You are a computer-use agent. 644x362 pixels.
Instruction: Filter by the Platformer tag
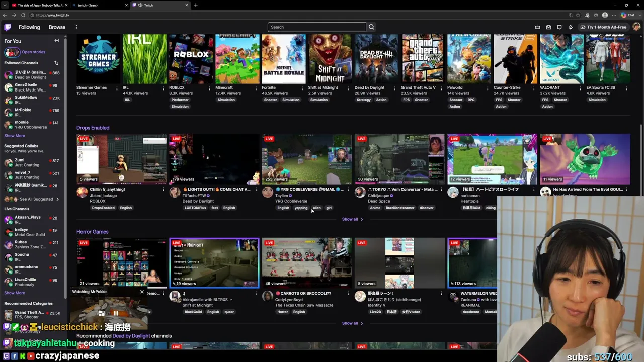180,100
